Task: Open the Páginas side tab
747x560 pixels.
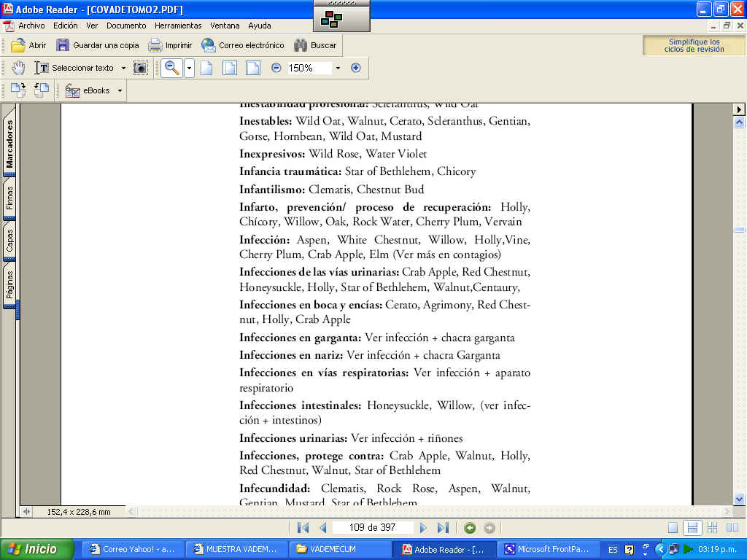Action: coord(9,285)
